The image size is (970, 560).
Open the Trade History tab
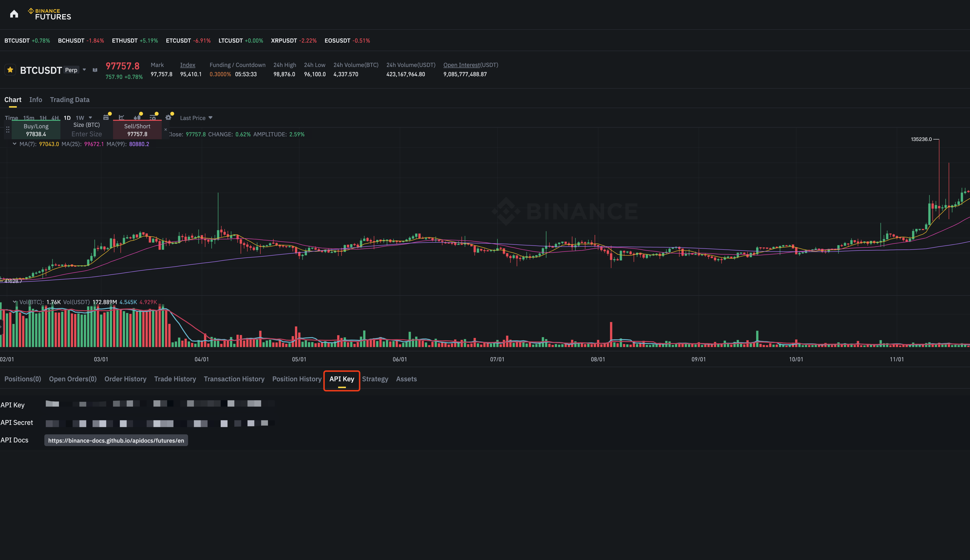tap(175, 379)
